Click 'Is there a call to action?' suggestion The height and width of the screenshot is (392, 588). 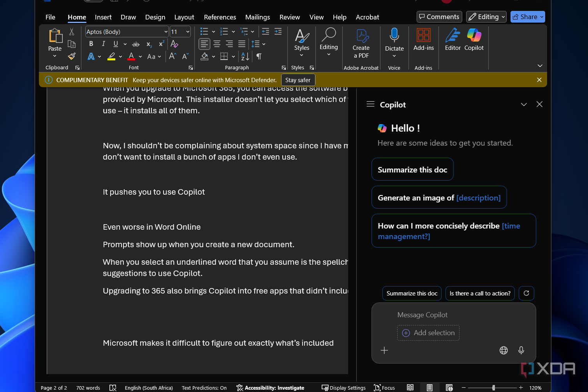(x=480, y=294)
